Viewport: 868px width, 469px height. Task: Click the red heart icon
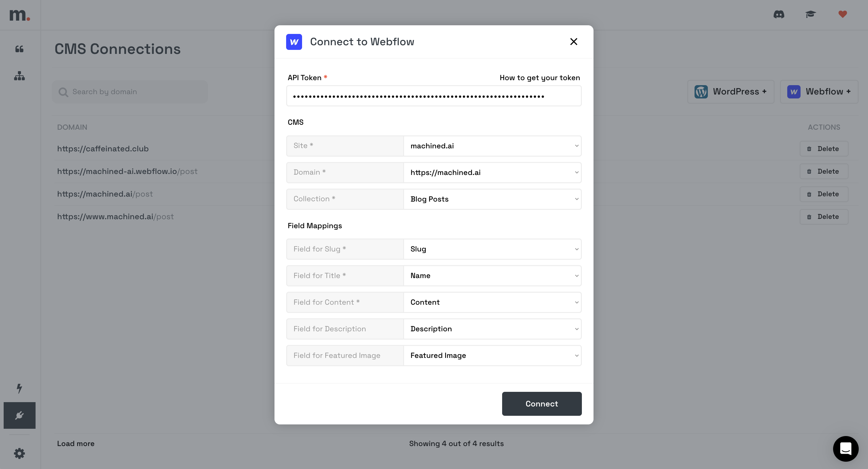coord(842,15)
